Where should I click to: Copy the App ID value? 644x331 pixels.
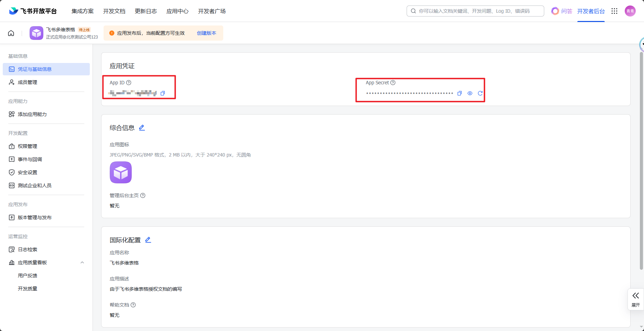point(163,93)
